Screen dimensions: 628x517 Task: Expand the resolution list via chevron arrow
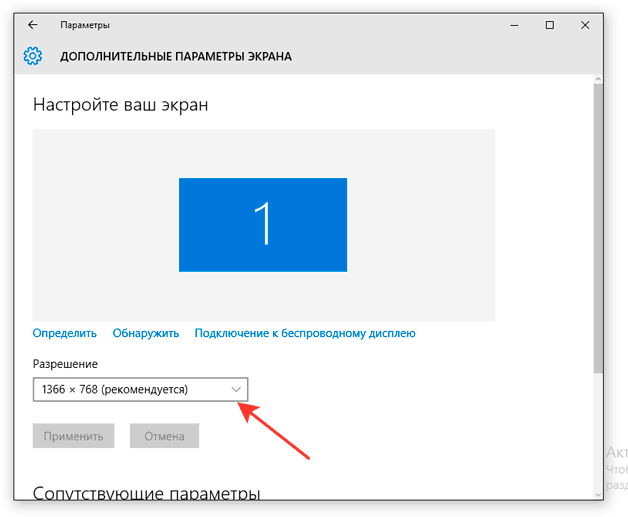pos(236,389)
